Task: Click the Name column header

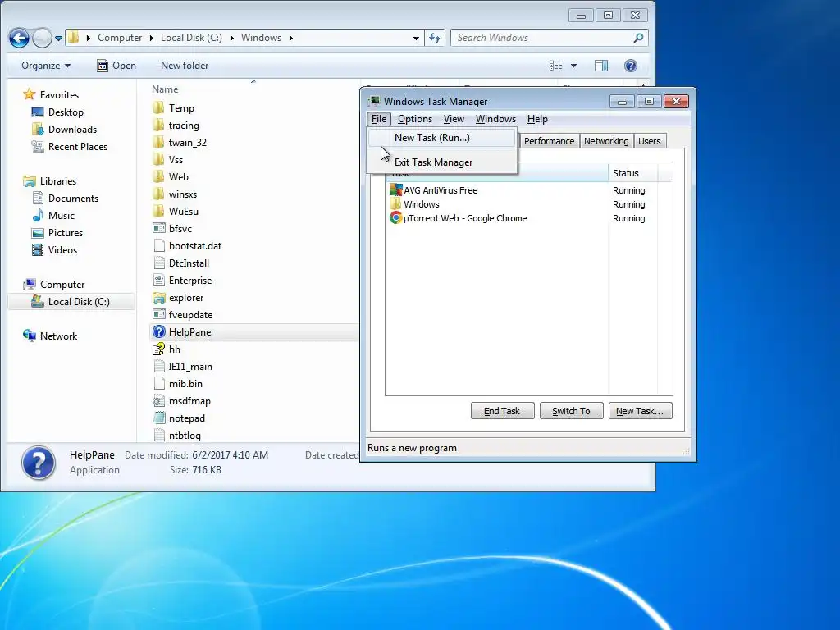Action: click(x=164, y=89)
